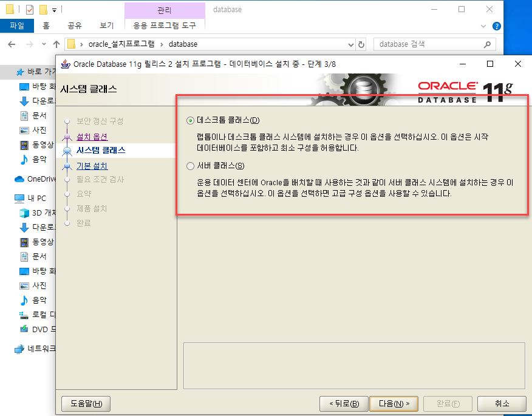Click Explorer title bar folder icon

click(10, 10)
